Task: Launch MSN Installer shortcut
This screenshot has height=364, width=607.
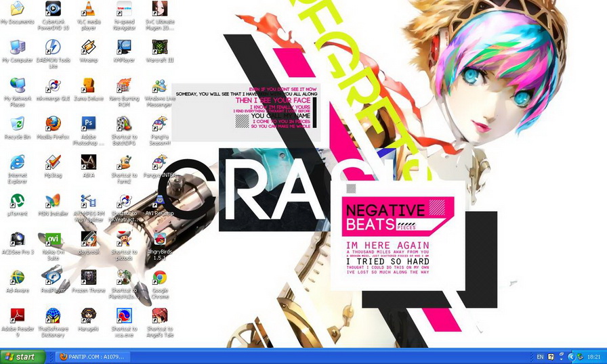Action: [53, 200]
